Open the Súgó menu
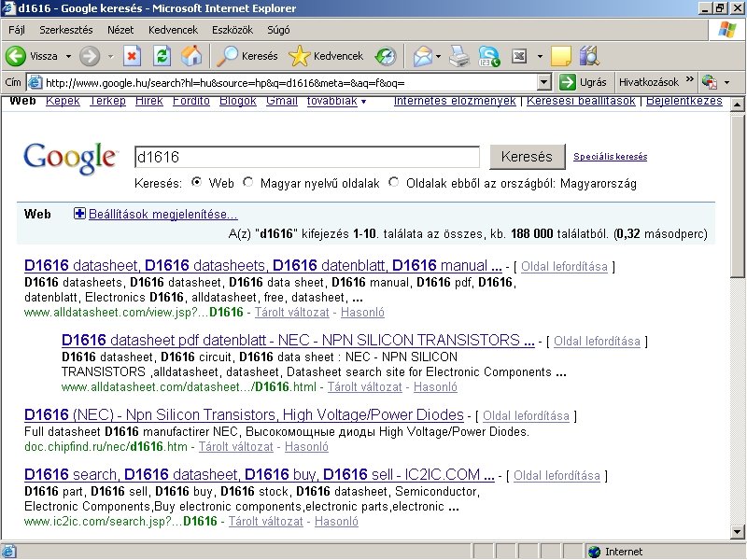This screenshot has height=560, width=747. pyautogui.click(x=278, y=30)
